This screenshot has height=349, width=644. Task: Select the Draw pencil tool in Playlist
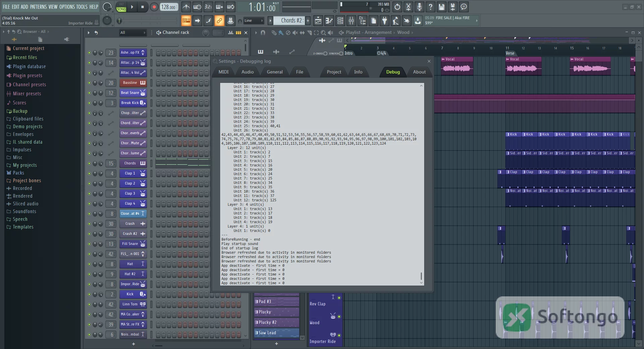pyautogui.click(x=274, y=33)
